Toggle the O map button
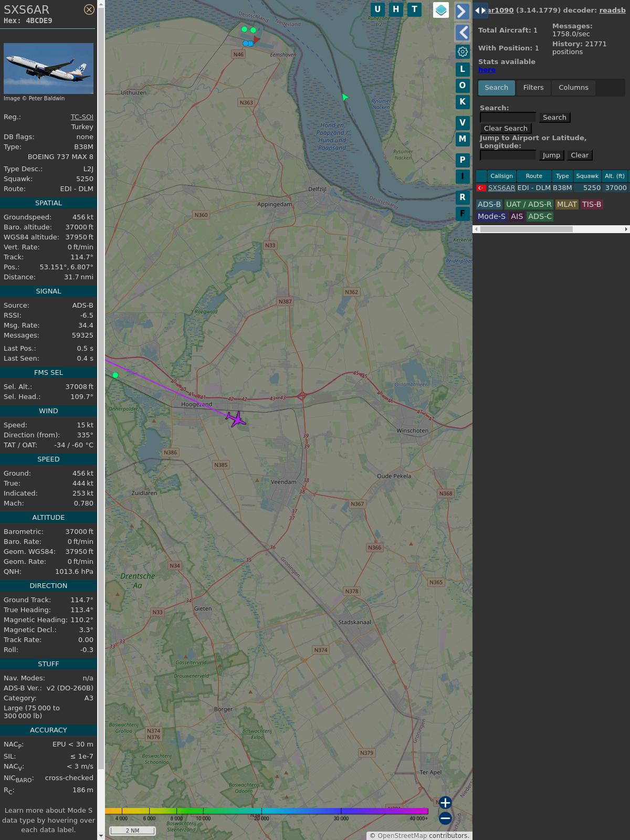 point(463,86)
